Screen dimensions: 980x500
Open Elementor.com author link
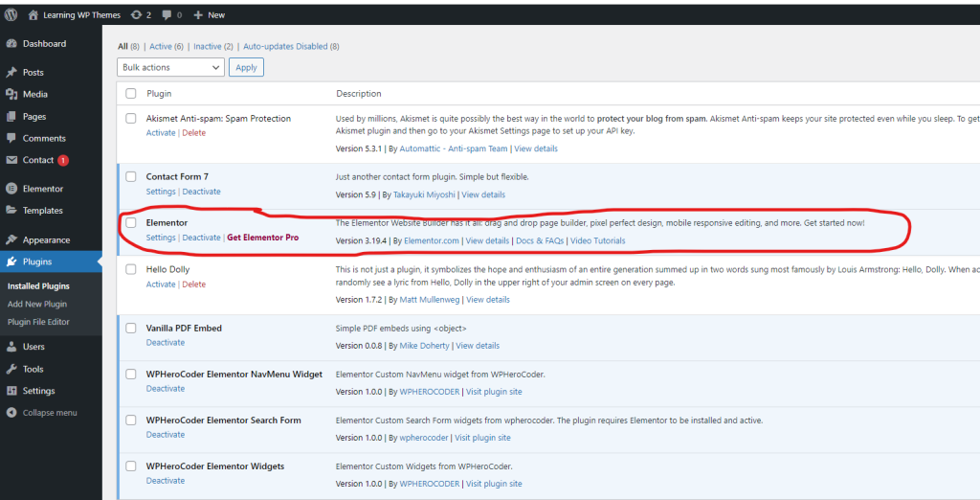(432, 241)
